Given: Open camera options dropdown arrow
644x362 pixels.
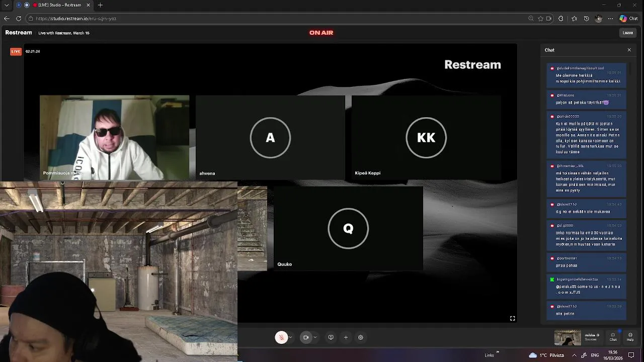Looking at the screenshot, I should click(315, 337).
